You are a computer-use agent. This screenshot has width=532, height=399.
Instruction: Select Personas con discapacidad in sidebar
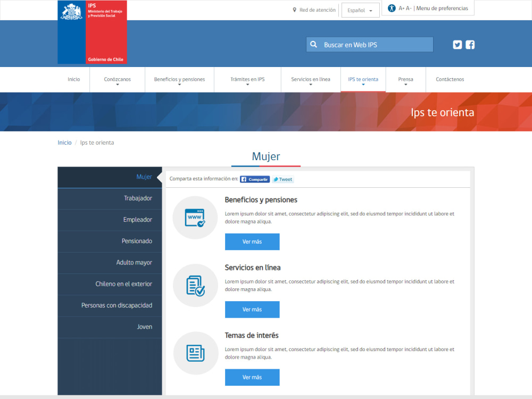(110, 305)
